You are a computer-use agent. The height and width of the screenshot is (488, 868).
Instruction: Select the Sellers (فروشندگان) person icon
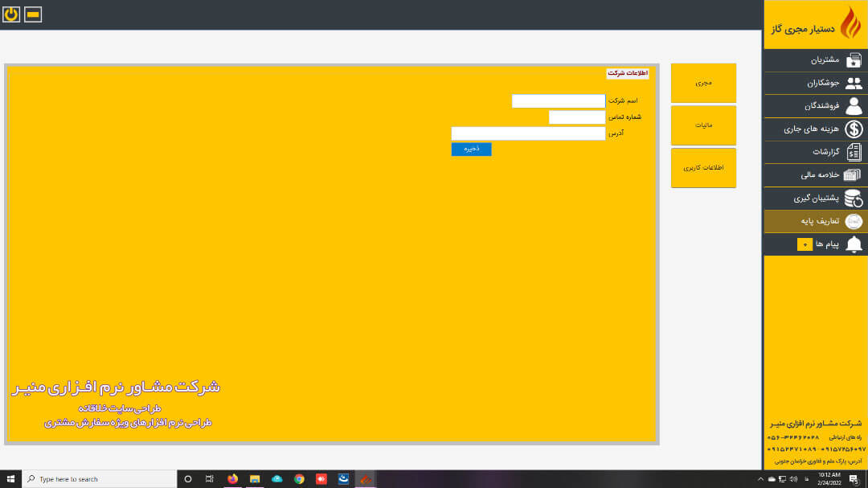(854, 106)
